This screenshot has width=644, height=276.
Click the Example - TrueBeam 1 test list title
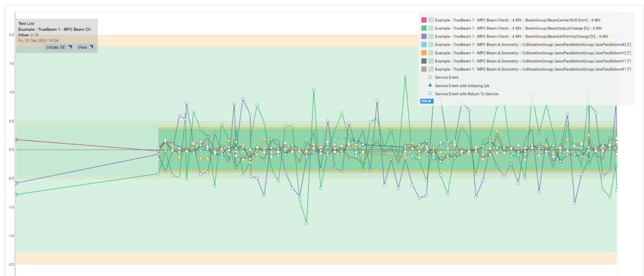click(55, 29)
